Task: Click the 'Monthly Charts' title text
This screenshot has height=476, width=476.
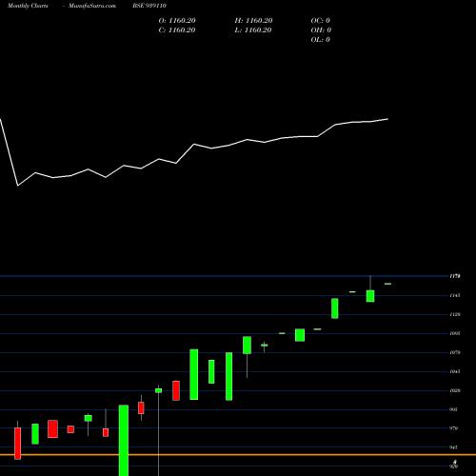Action: point(28,6)
